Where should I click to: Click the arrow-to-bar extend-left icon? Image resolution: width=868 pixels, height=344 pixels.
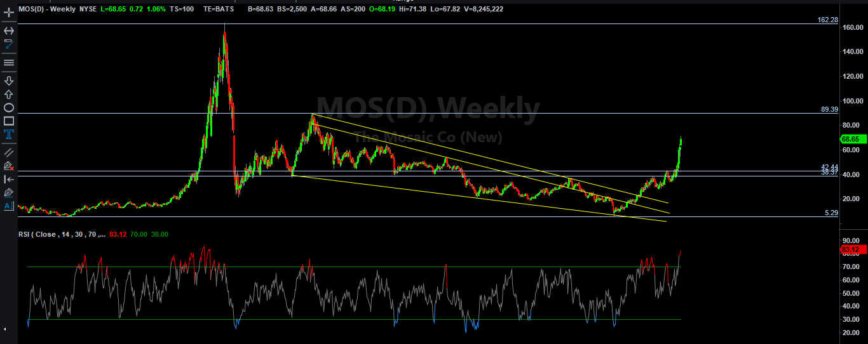9,179
